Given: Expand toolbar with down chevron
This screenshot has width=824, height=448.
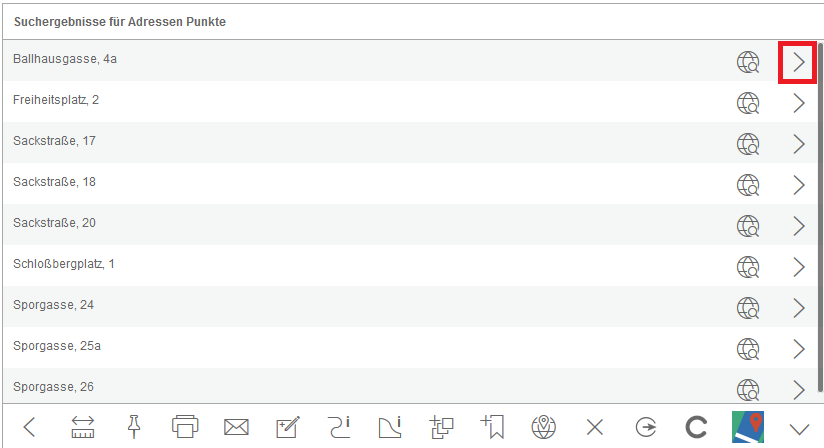Looking at the screenshot, I should coord(799,427).
